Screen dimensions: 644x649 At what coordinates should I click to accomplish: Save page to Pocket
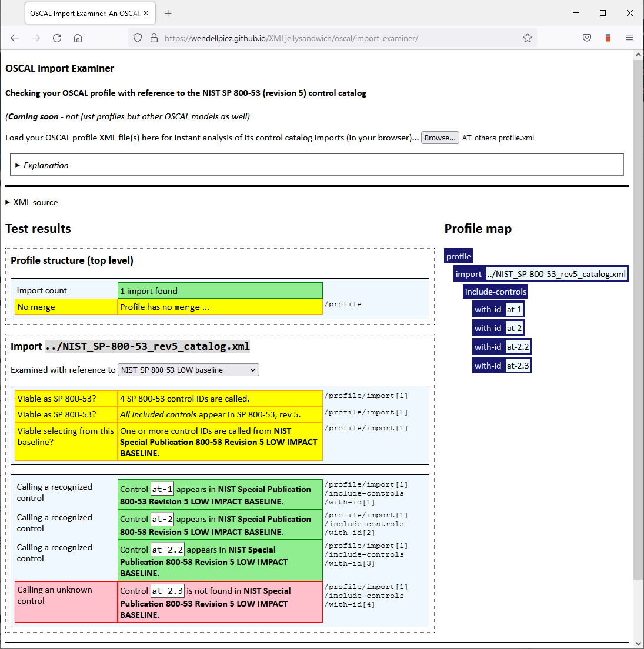587,38
